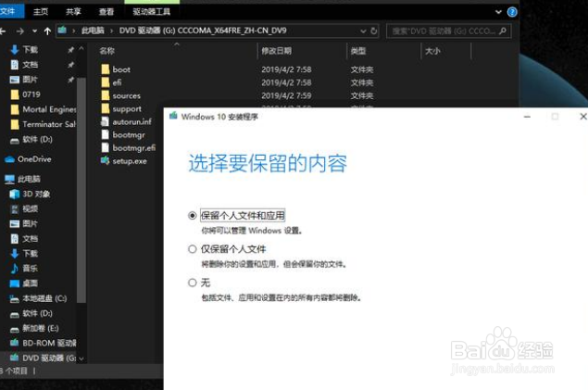Screen dimensions: 588x390
Task: Select 仅保留个人文件 option
Action: 193,249
